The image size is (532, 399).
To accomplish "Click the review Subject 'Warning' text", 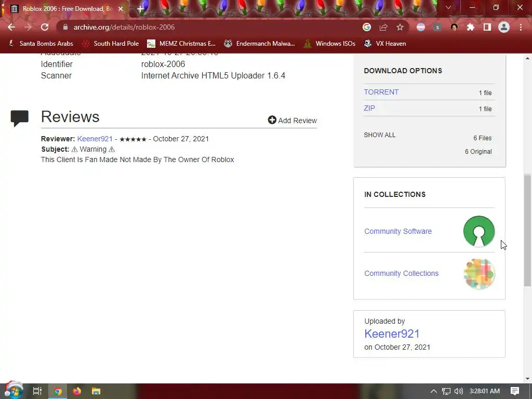I will click(x=93, y=149).
